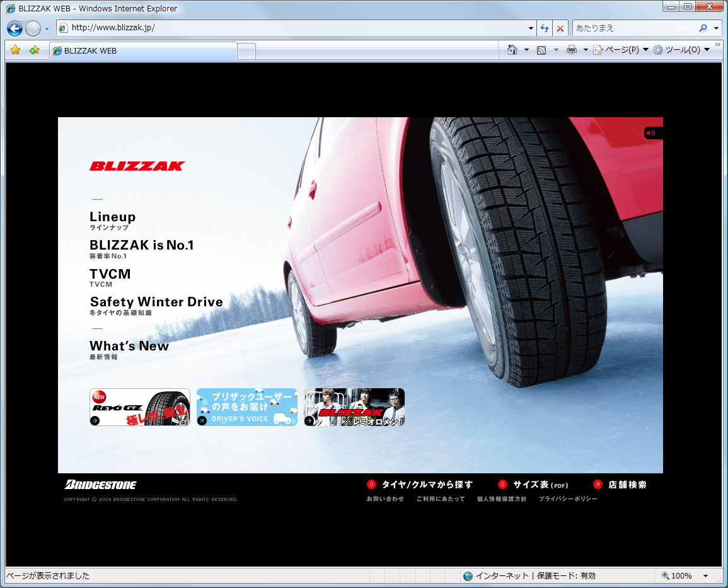This screenshot has height=588, width=728.
Task: Expand the zoom level dropdown arrow
Action: tap(706, 576)
